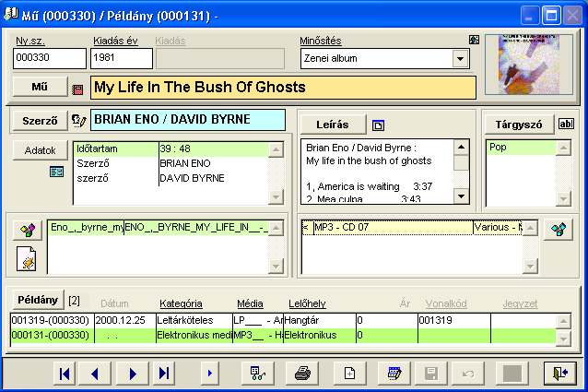Click the Szerző button
Image resolution: width=588 pixels, height=392 pixels.
tap(40, 121)
